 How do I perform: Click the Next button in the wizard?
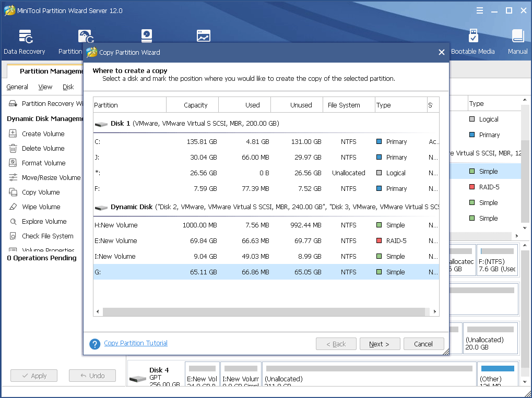tap(380, 344)
